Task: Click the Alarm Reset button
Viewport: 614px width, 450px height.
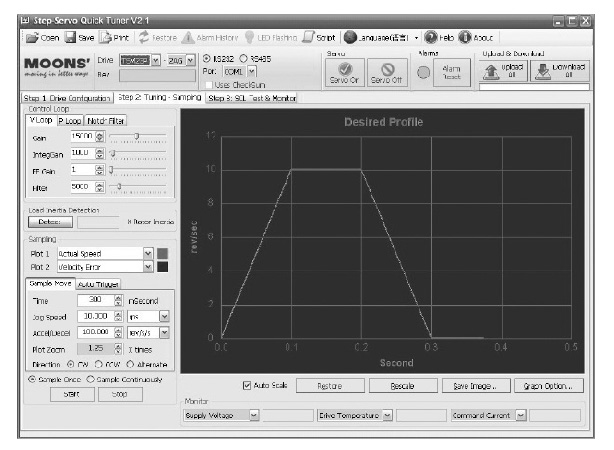Action: click(x=451, y=72)
